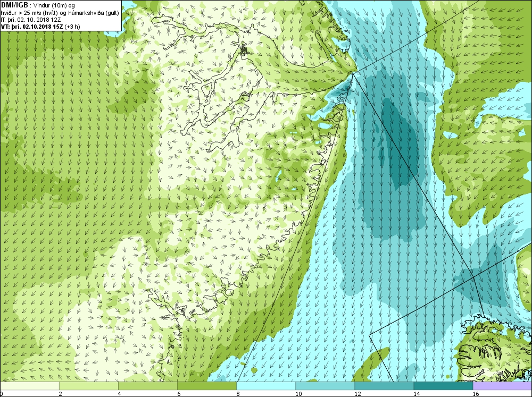Click the 12–14 m/s teal legend swatch
532x397 pixels.
click(384, 386)
